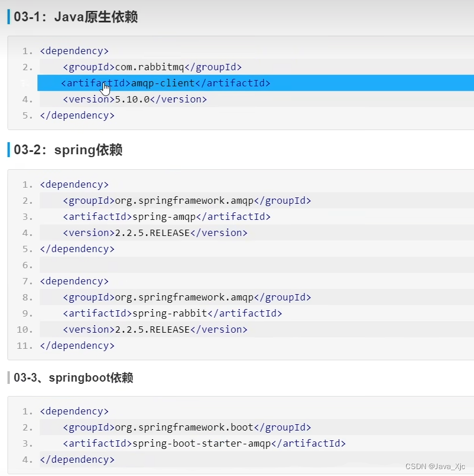
Task: Click the 2.2.5.RELEASE version under spring-amqp
Action: coord(155,233)
